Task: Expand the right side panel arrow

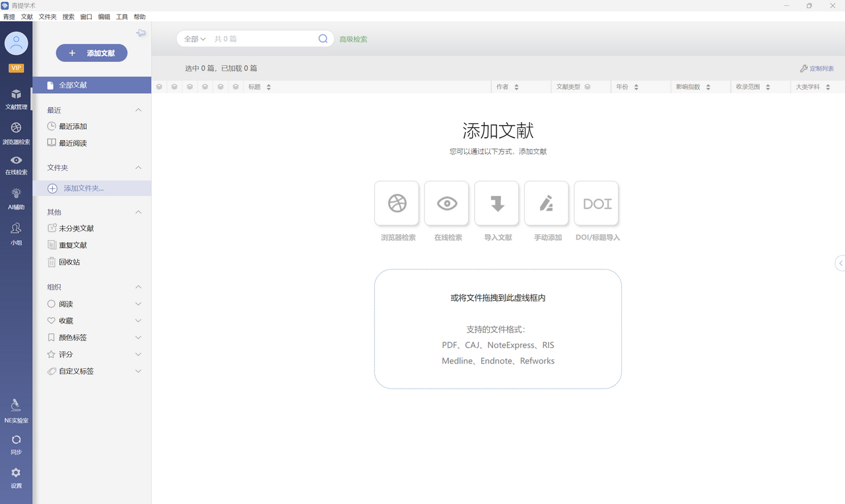Action: pyautogui.click(x=840, y=263)
